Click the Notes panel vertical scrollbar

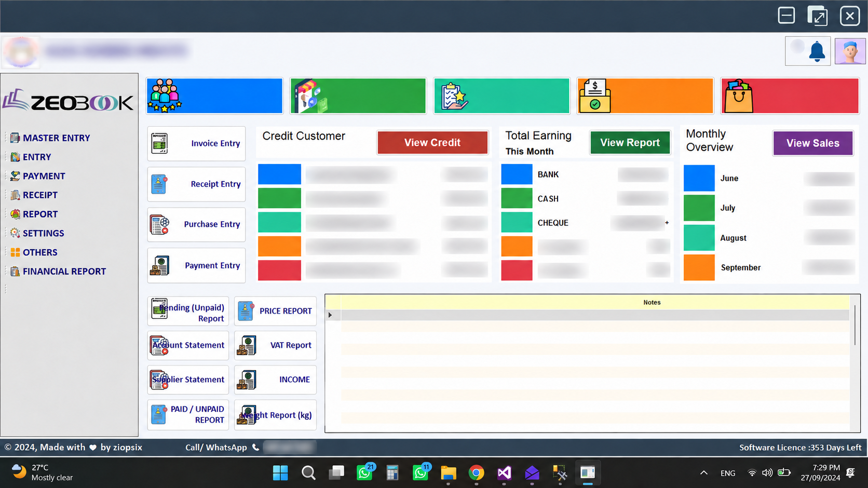coord(855,325)
